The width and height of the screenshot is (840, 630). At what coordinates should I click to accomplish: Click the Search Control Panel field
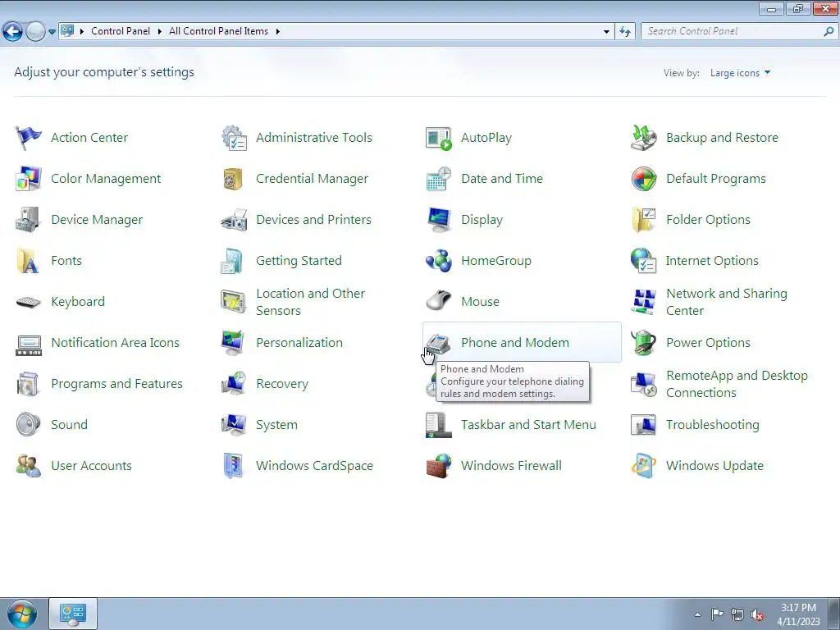(739, 32)
